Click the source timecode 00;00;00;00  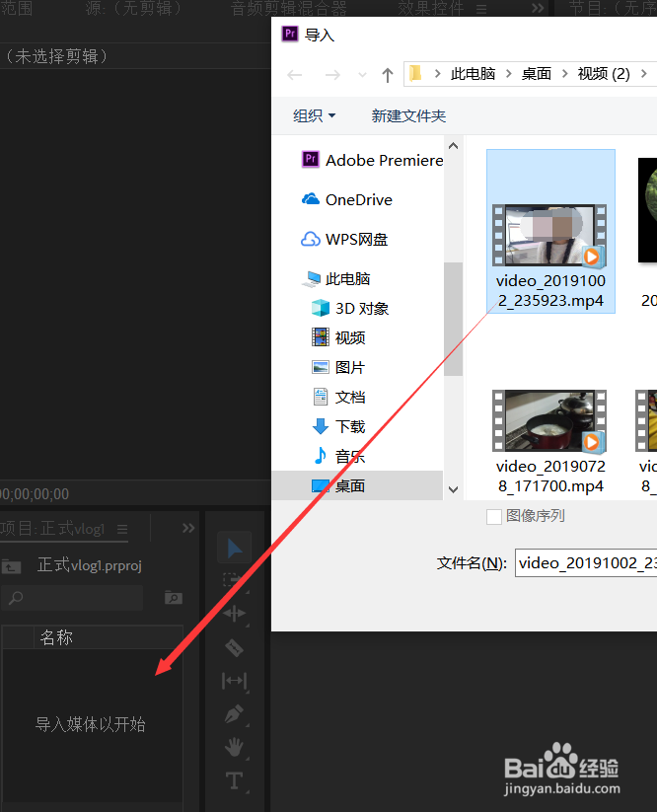pos(35,494)
